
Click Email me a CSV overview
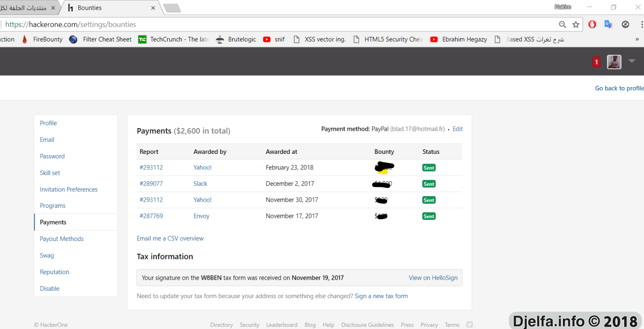pos(170,238)
